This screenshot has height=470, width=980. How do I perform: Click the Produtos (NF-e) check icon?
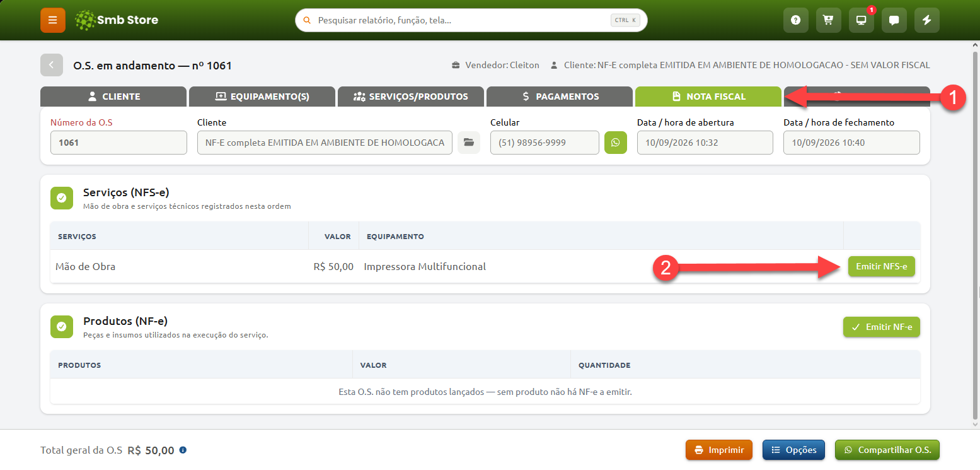pos(62,327)
